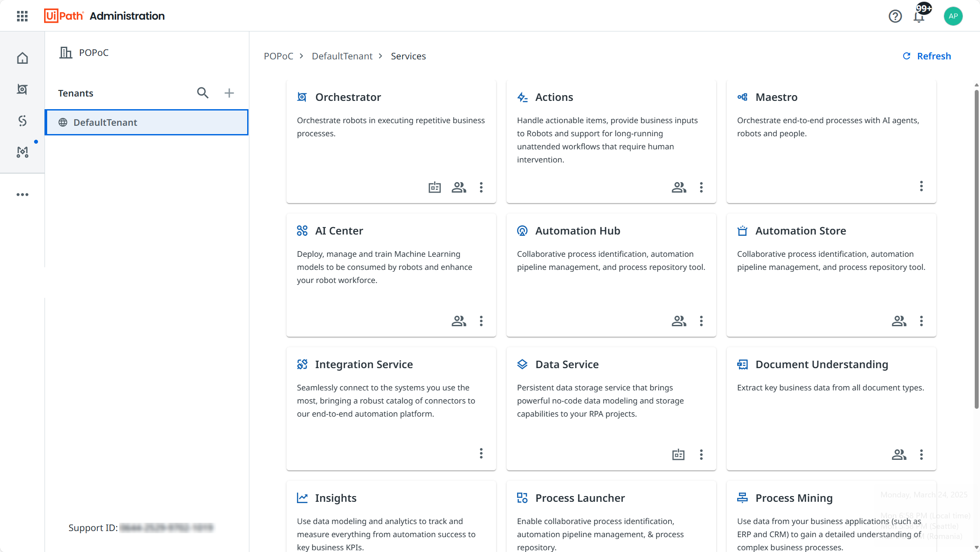Click the UiPath logo in header
Image resolution: width=980 pixels, height=552 pixels.
(x=64, y=16)
